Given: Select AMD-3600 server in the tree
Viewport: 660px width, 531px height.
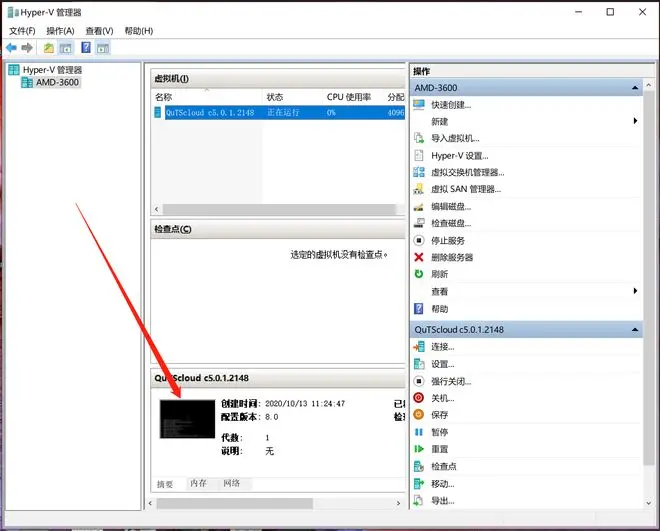Looking at the screenshot, I should click(x=57, y=82).
